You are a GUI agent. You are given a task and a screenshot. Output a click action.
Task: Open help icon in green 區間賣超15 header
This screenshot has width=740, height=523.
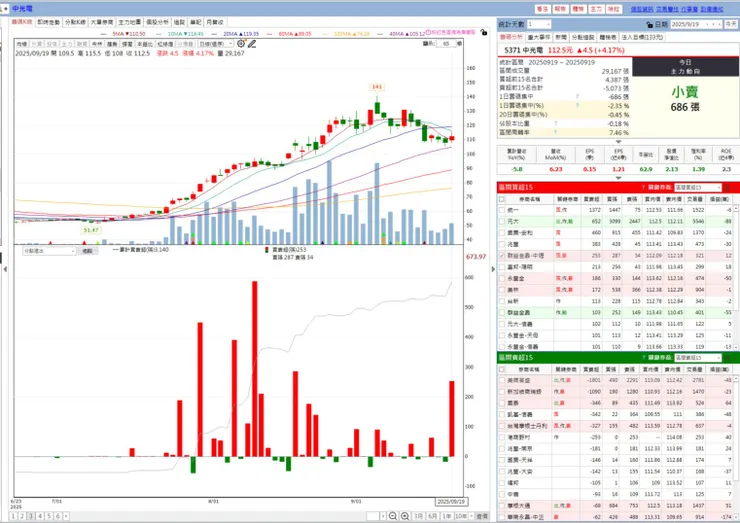point(643,357)
